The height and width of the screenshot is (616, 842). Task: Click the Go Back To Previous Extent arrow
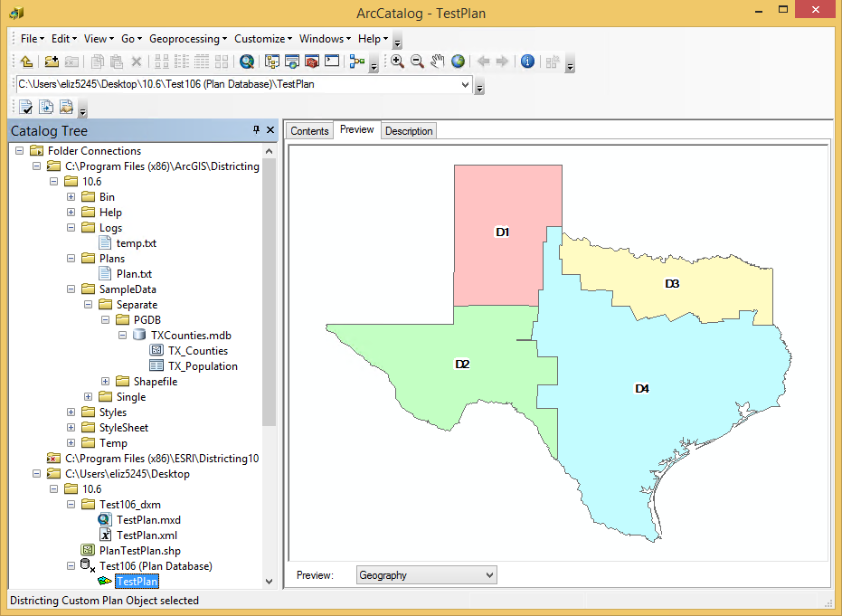click(x=483, y=62)
